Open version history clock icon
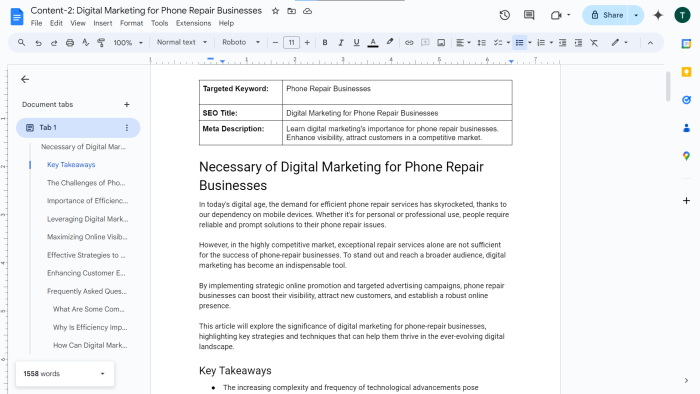This screenshot has width=700, height=394. (504, 15)
